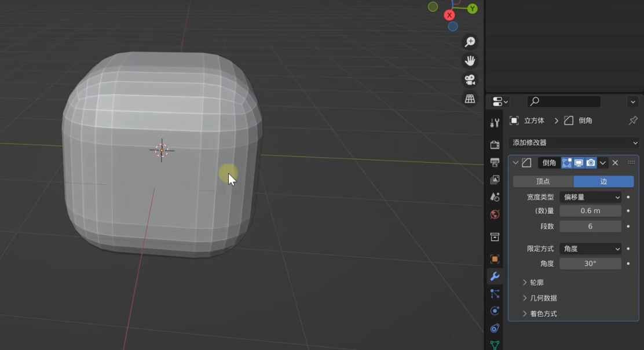Click the zoom magnifier icon in the viewport

470,42
